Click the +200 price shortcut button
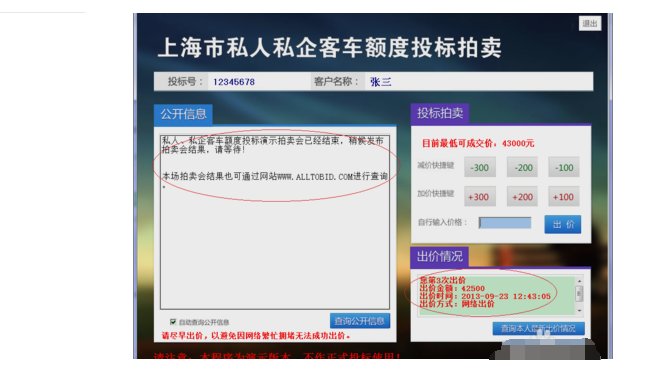This screenshot has height=369, width=646. (x=522, y=197)
